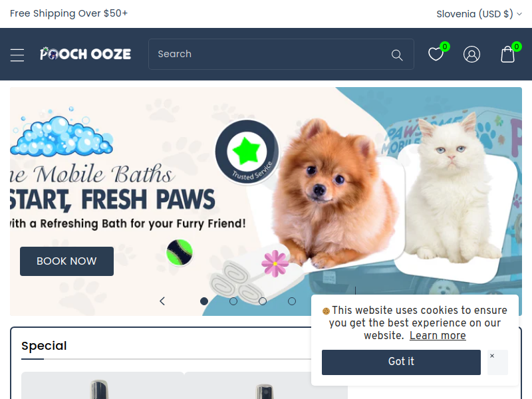Select the first carousel slide dot

[204, 301]
